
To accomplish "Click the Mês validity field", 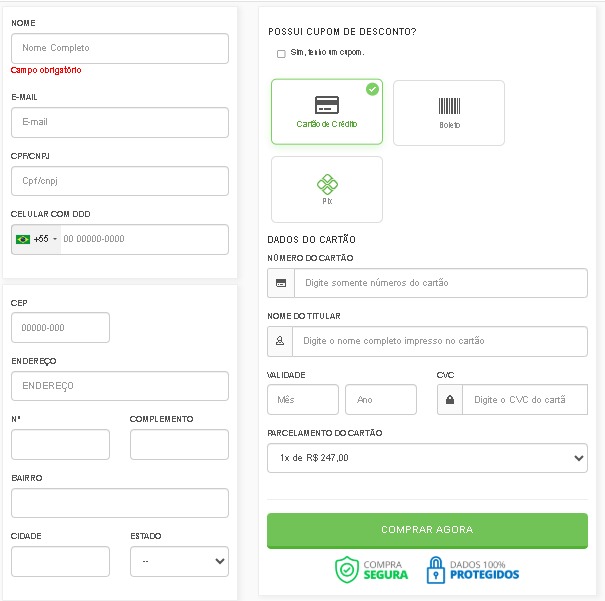I will tap(303, 400).
